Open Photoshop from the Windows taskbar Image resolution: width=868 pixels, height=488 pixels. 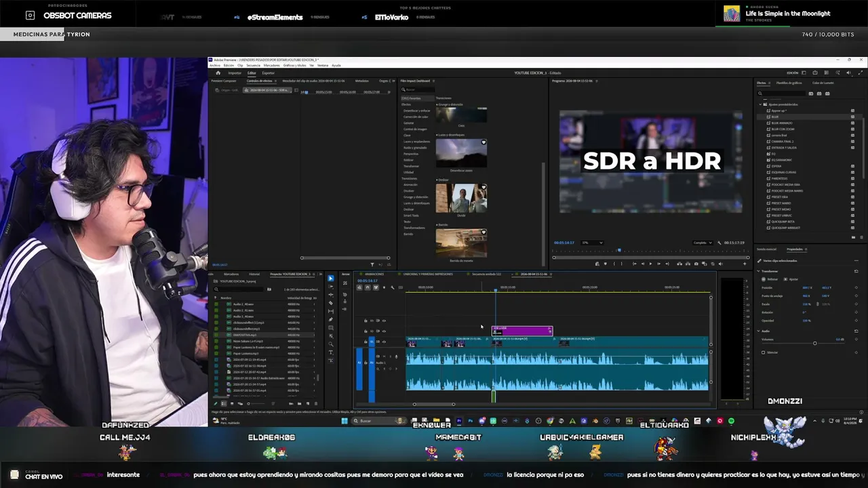470,421
